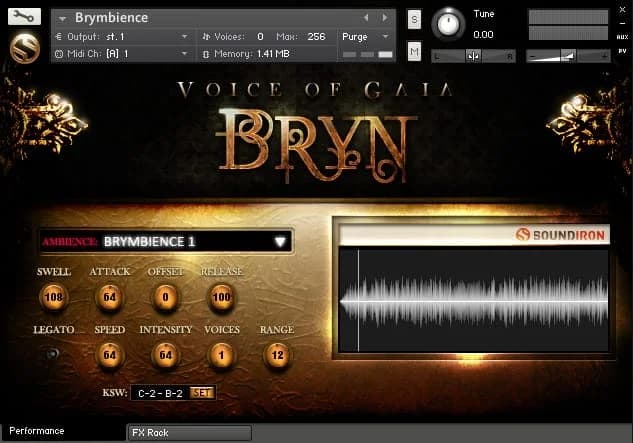The height and width of the screenshot is (443, 633).
Task: Go to next instrument with the right arrow
Action: [385, 17]
